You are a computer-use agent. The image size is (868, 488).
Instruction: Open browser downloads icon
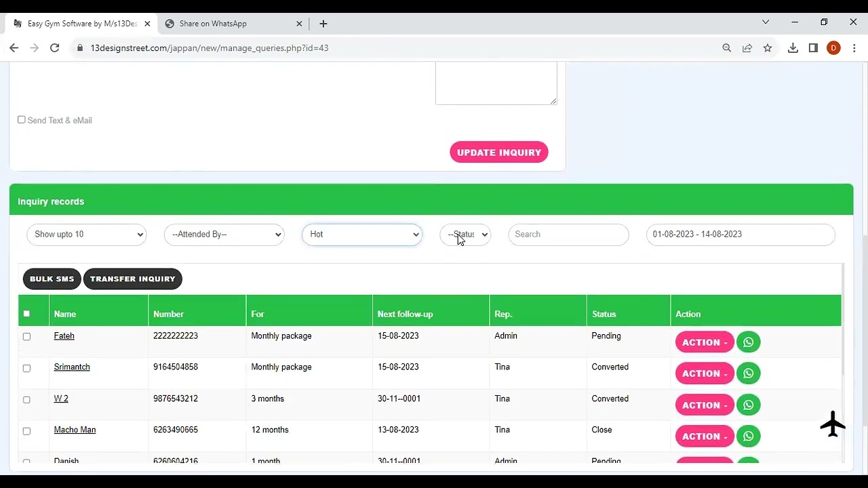(x=793, y=48)
